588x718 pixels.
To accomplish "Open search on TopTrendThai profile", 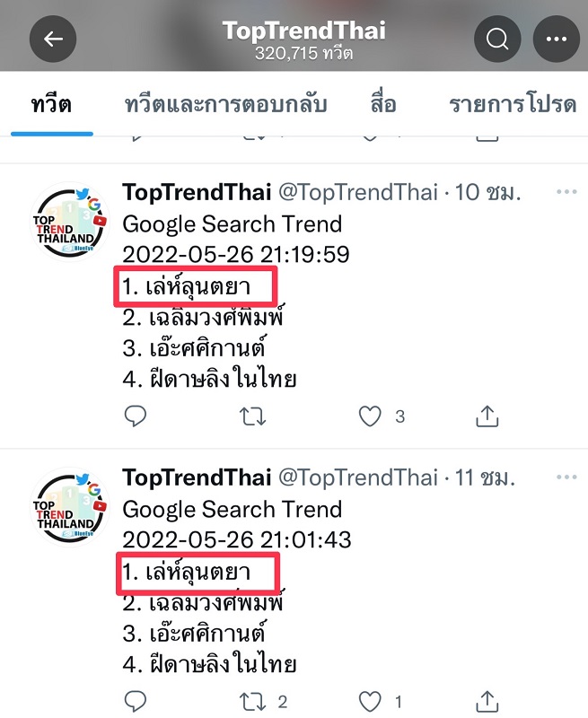I will click(x=497, y=39).
